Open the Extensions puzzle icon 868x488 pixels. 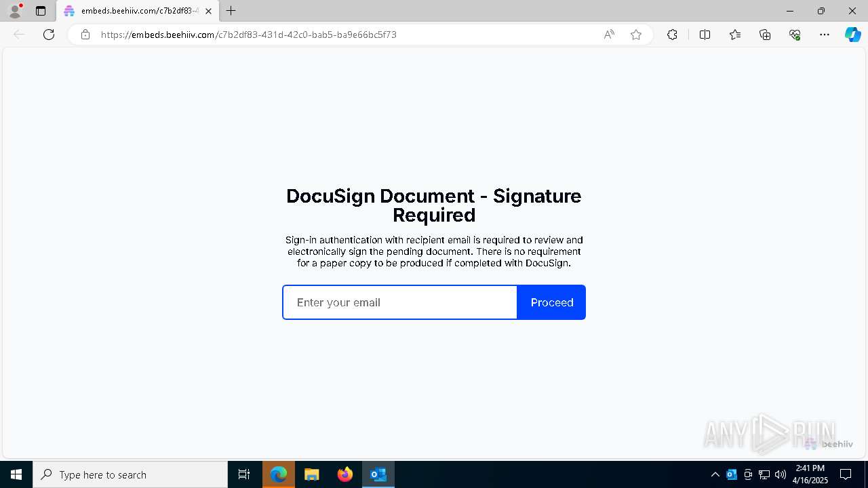tap(672, 35)
